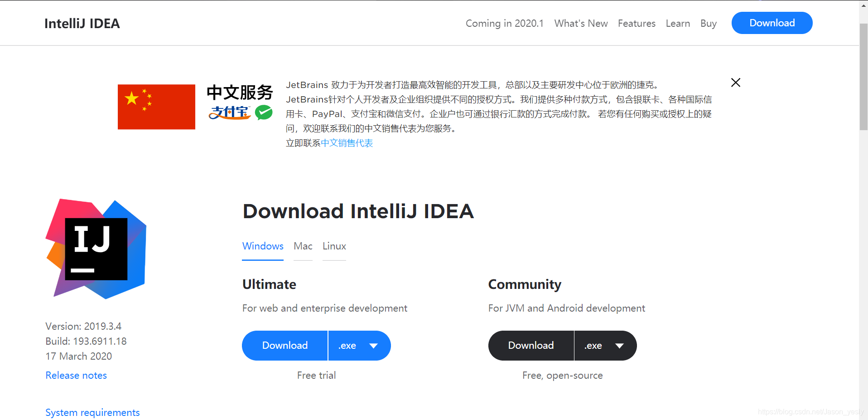
Task: Click the IntelliJ IDEA product logo
Action: tap(96, 249)
